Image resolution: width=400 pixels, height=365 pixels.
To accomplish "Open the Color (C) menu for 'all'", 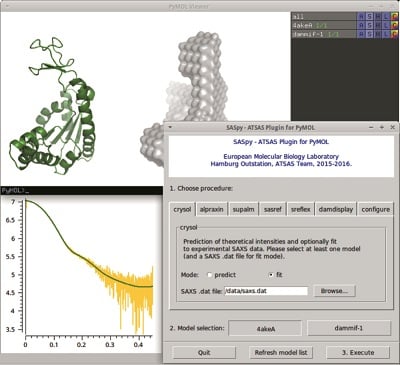I will 394,16.
